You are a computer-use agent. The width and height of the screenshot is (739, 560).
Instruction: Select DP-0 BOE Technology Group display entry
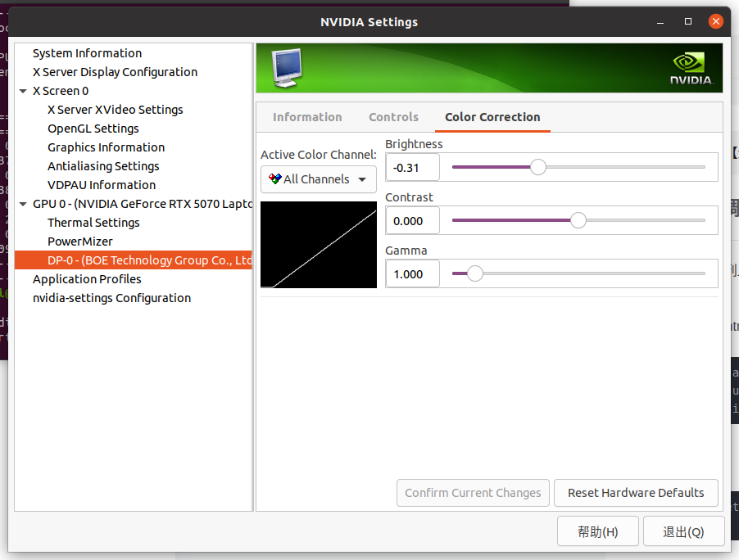[134, 260]
